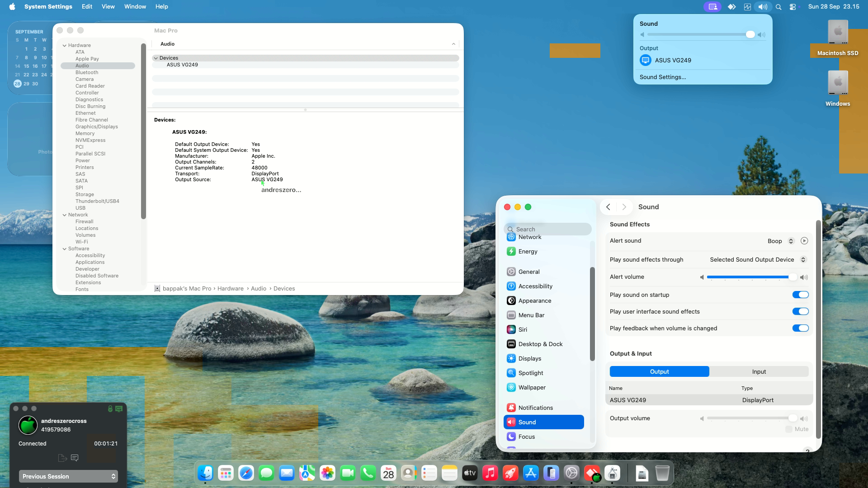Open AnyDesk icon in the Dock
The height and width of the screenshot is (488, 868).
592,473
